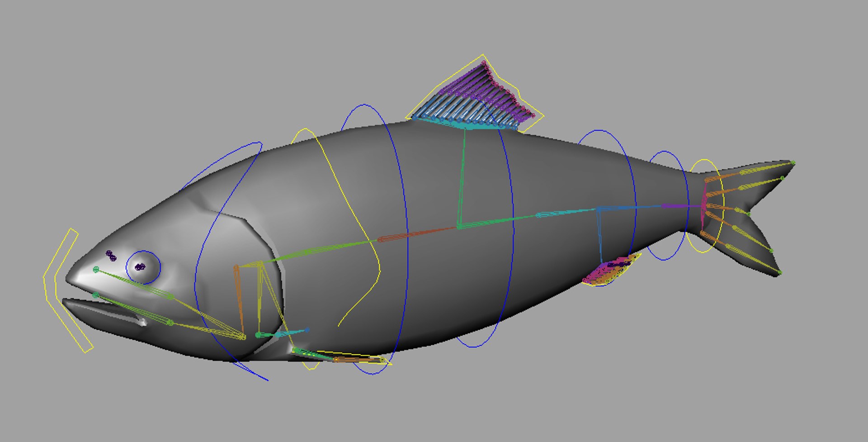This screenshot has height=442, width=868.
Task: Select the purple nostril joint on the snout
Action: (x=110, y=256)
